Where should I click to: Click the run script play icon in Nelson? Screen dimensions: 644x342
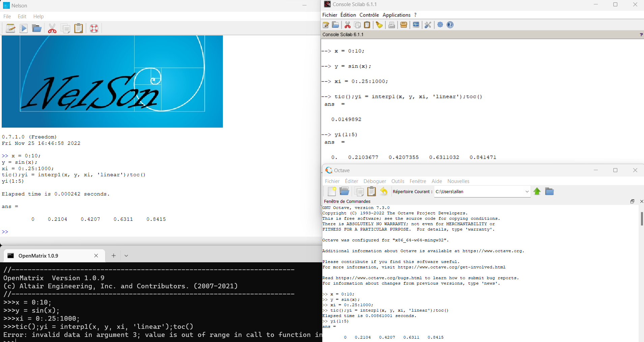click(24, 28)
